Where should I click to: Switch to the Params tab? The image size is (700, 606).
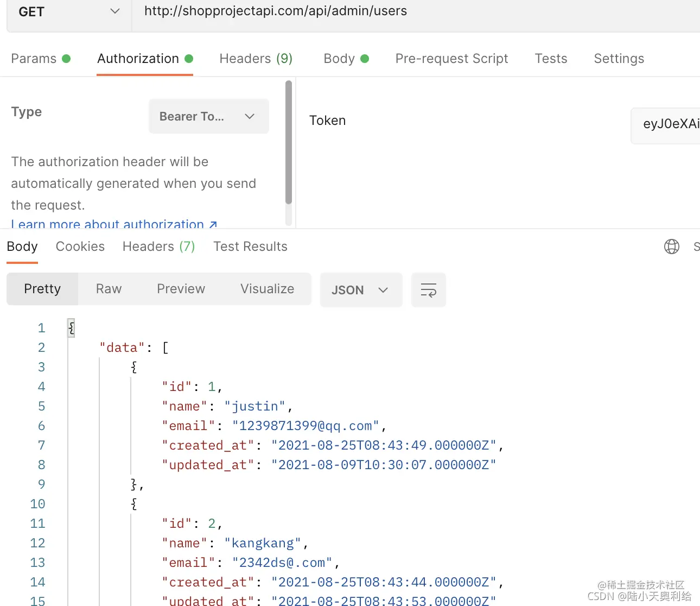tap(41, 59)
